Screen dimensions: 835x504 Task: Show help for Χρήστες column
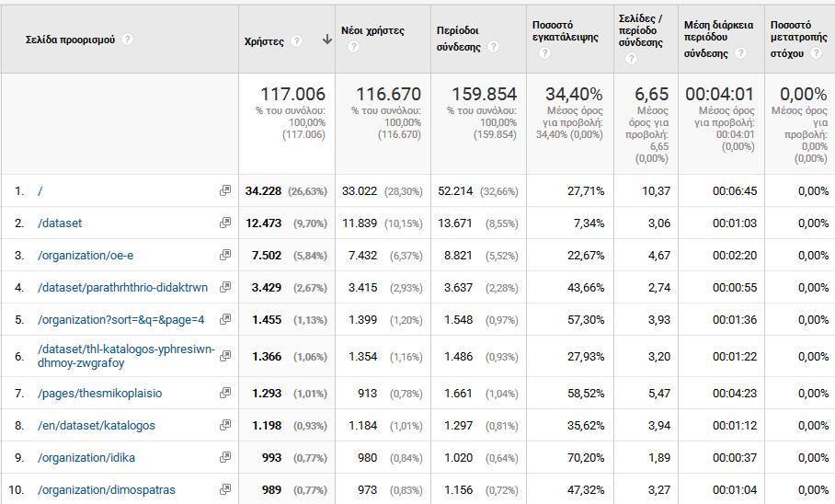[297, 41]
